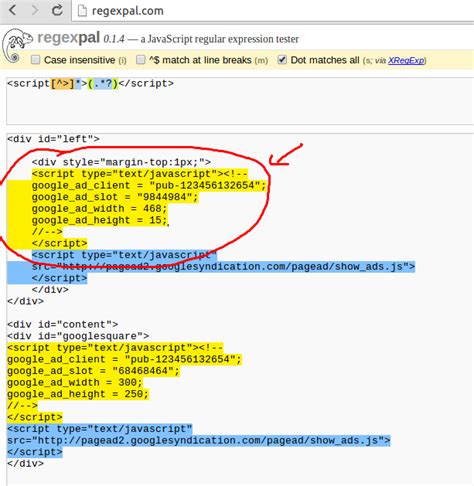Click the google_ad_height = 15 line
The image size is (474, 486).
pos(99,220)
